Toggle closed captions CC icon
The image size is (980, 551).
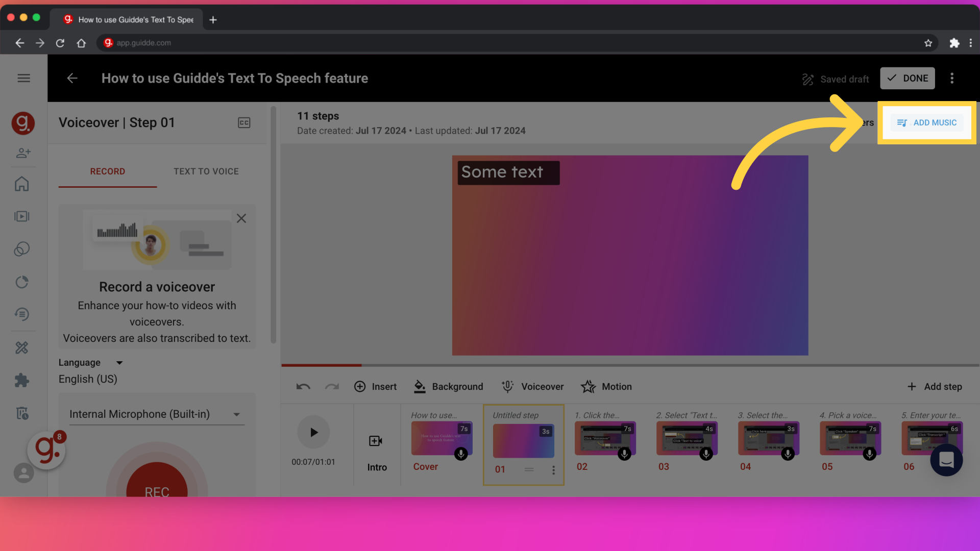coord(244,122)
